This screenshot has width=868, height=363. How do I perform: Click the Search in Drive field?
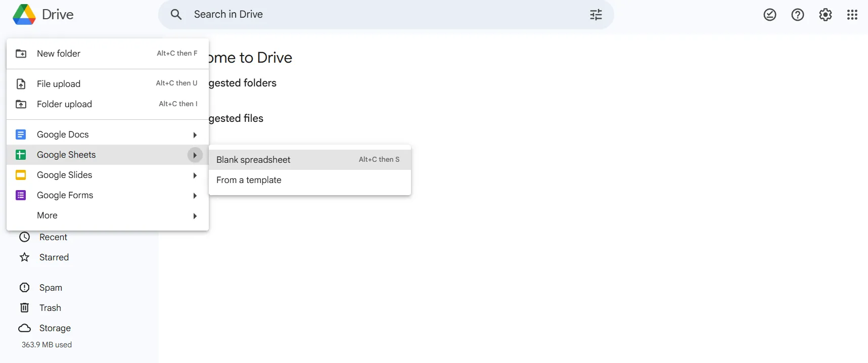click(386, 14)
